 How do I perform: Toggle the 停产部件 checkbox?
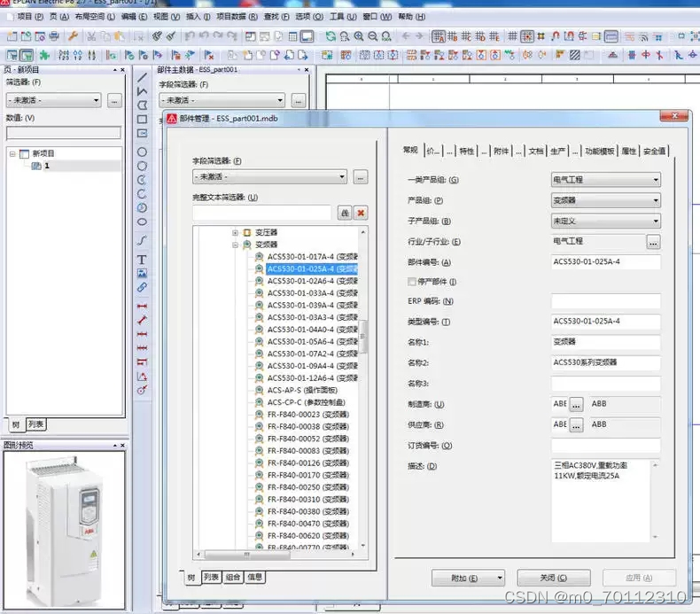[x=412, y=282]
